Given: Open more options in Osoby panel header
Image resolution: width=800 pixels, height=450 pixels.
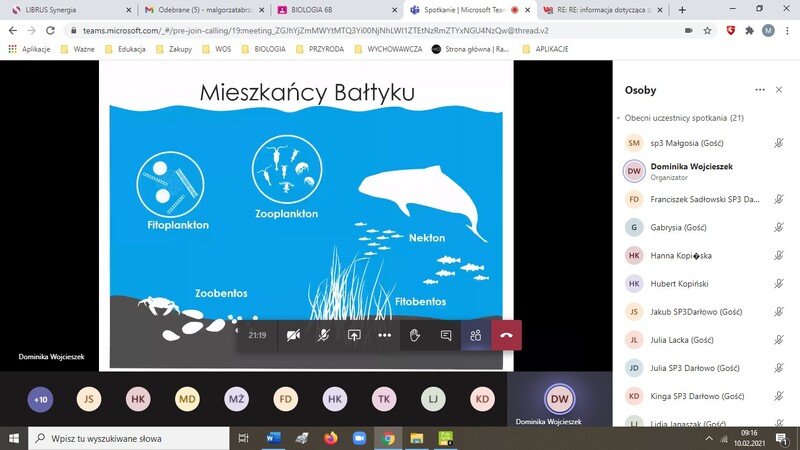Looking at the screenshot, I should [x=760, y=90].
